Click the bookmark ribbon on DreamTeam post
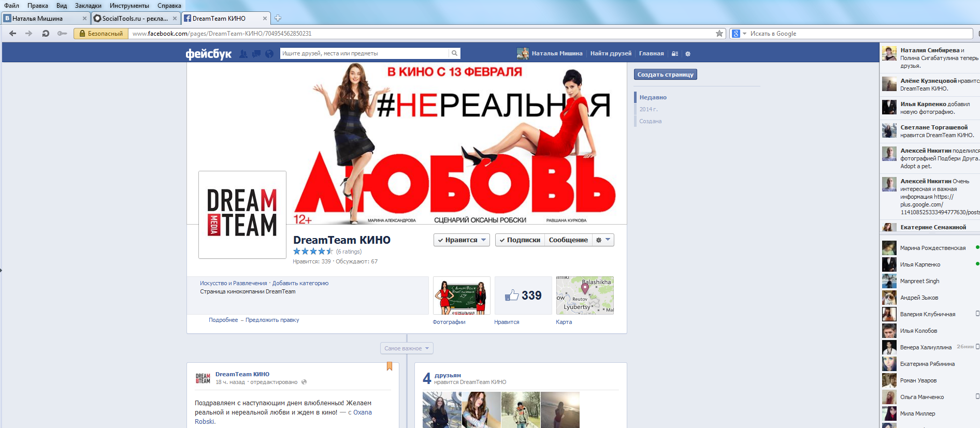Viewport: 980px width, 428px height. [x=390, y=366]
